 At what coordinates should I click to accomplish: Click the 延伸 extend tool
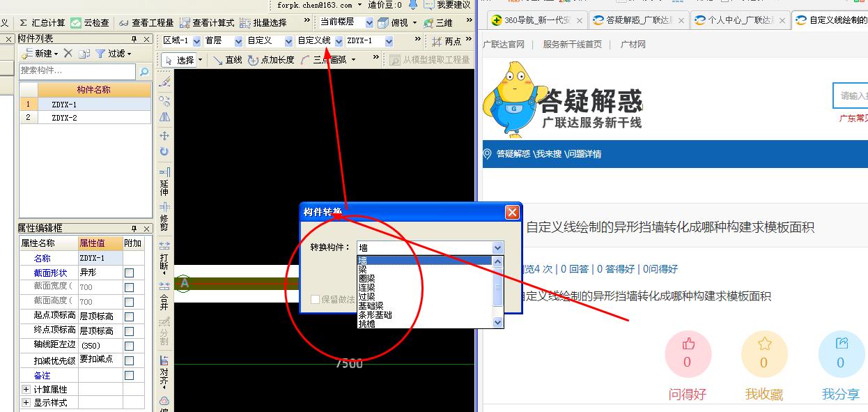pos(164,181)
